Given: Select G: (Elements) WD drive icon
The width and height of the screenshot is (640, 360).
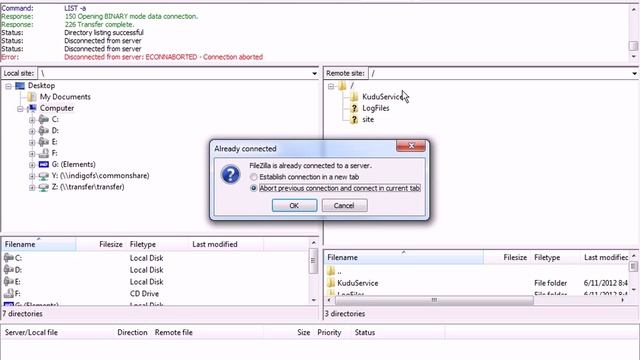Looking at the screenshot, I should (44, 164).
